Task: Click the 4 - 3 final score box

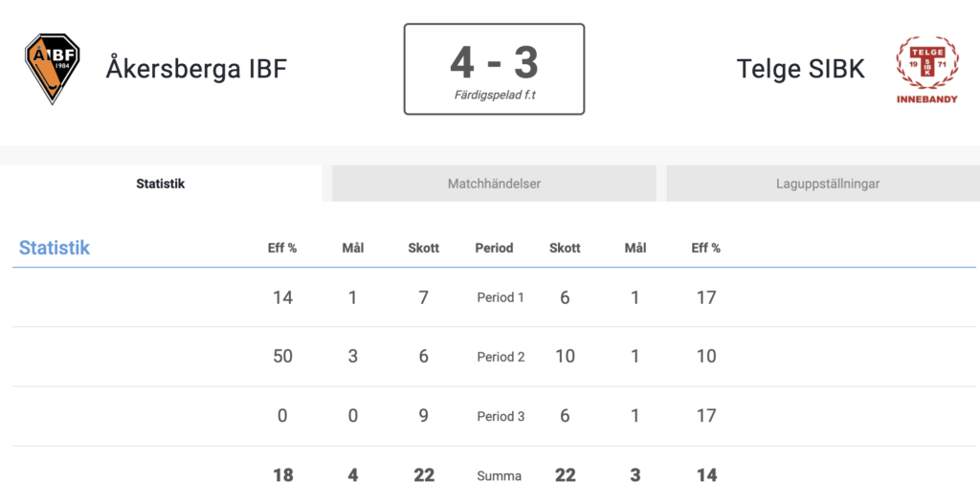Action: (x=495, y=70)
